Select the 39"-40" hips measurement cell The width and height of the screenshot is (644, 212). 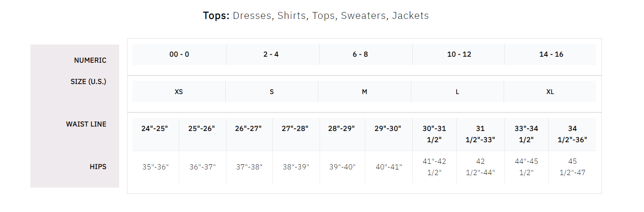[x=342, y=167]
